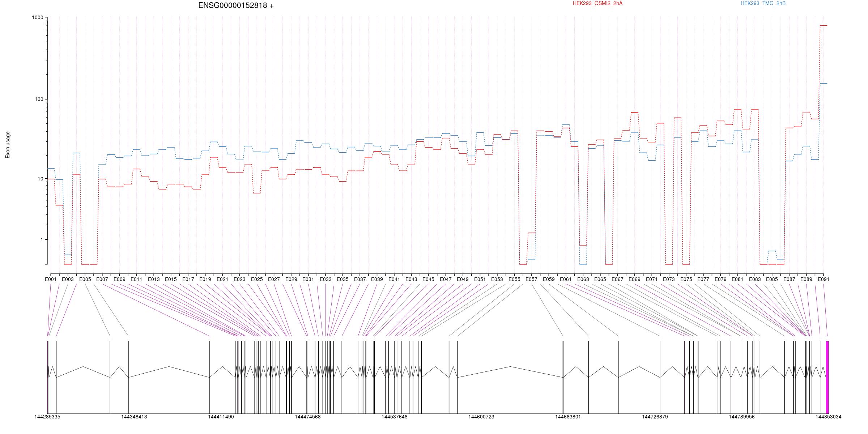Click exon label E011

coord(136,279)
